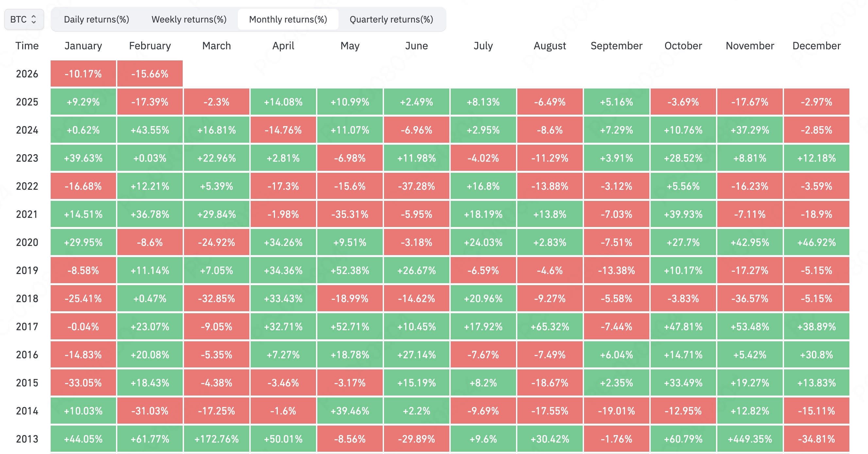Select the 2025 row year label
The image size is (868, 454).
click(x=27, y=102)
